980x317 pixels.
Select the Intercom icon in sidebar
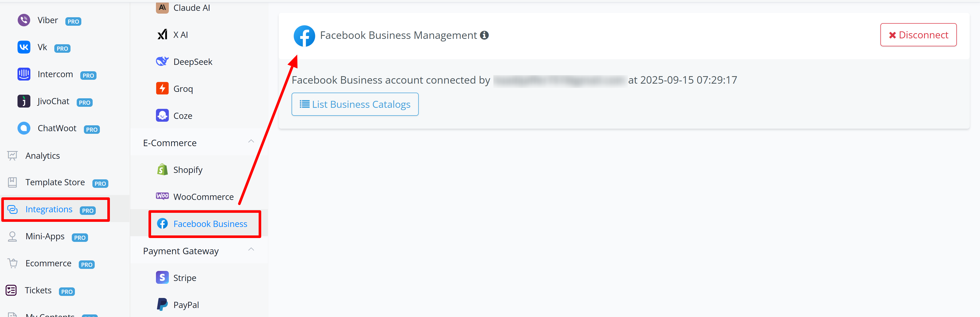(24, 74)
